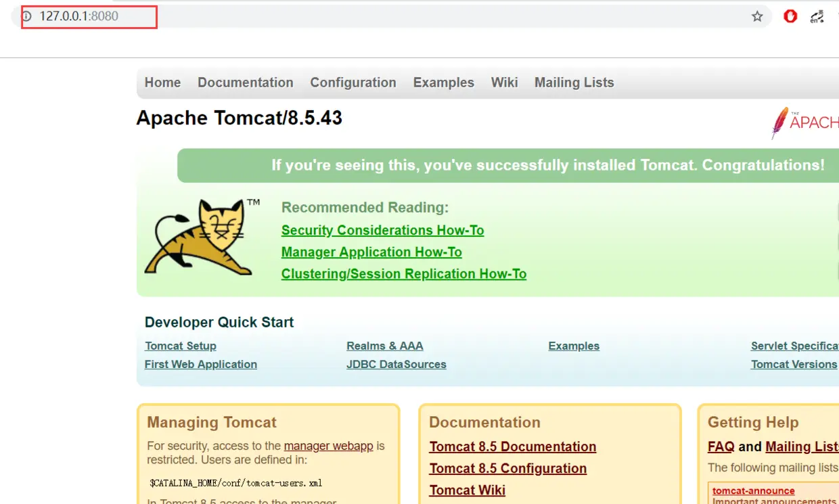Open the Documentation navigation item
This screenshot has width=839, height=504.
[x=246, y=83]
